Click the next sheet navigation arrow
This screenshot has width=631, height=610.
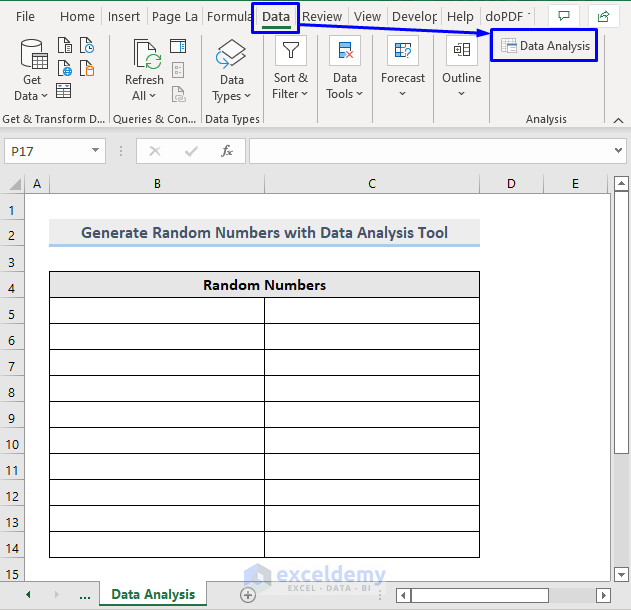pyautogui.click(x=56, y=594)
